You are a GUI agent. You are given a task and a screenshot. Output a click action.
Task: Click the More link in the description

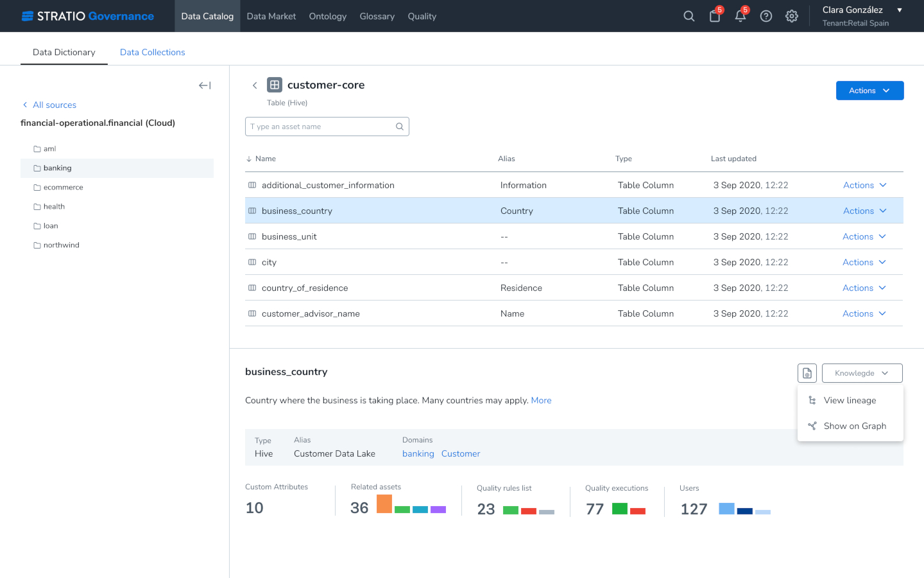541,400
